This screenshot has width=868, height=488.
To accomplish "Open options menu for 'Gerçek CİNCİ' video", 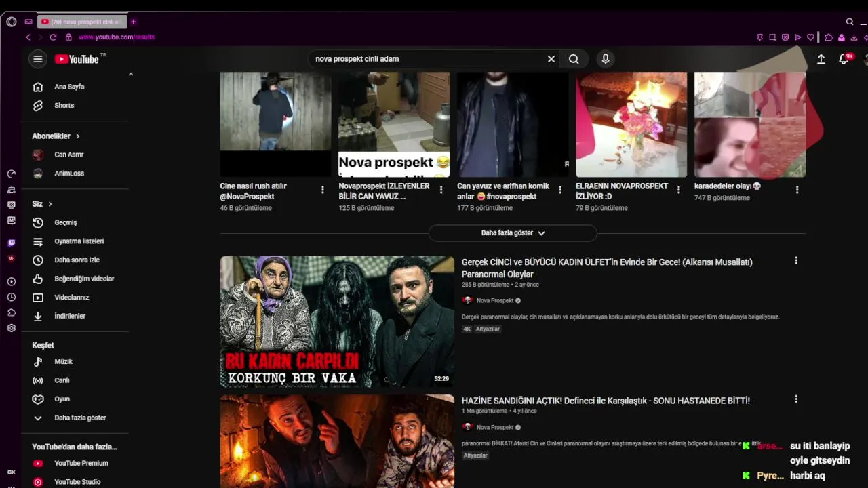I will tap(796, 260).
